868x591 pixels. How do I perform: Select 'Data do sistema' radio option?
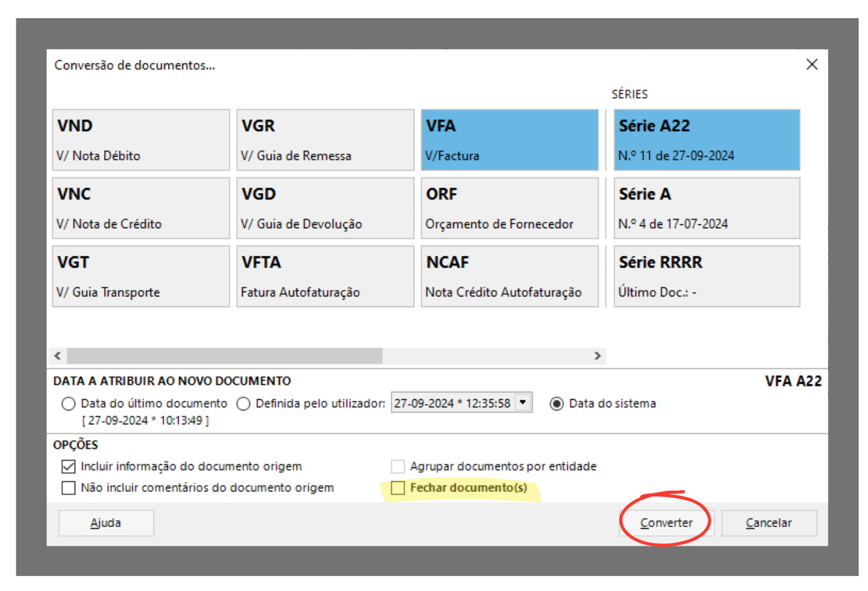[557, 404]
